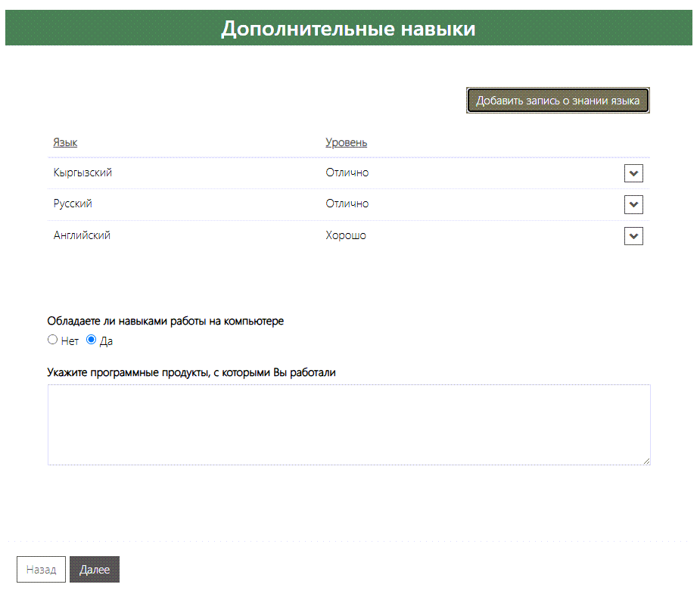Click the Добавить запись о знании языка button
700x600 pixels.
click(x=558, y=99)
